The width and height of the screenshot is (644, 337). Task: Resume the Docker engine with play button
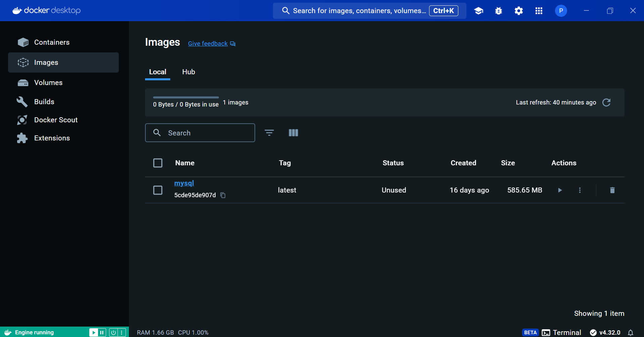click(94, 333)
